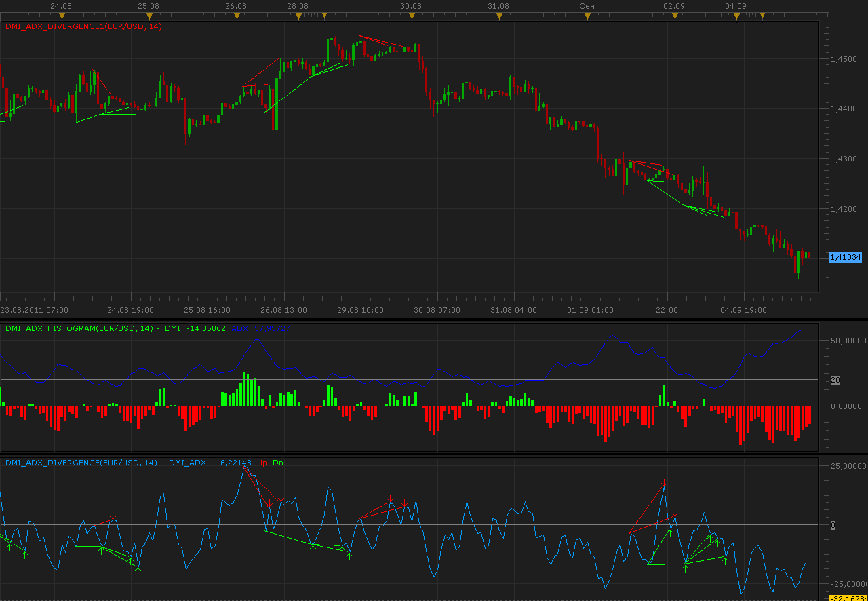This screenshot has width=868, height=601.
Task: Click the DMI_ADX_DIVERGENCE1(EUR/USD, 14) indicator label
Action: tap(83, 26)
